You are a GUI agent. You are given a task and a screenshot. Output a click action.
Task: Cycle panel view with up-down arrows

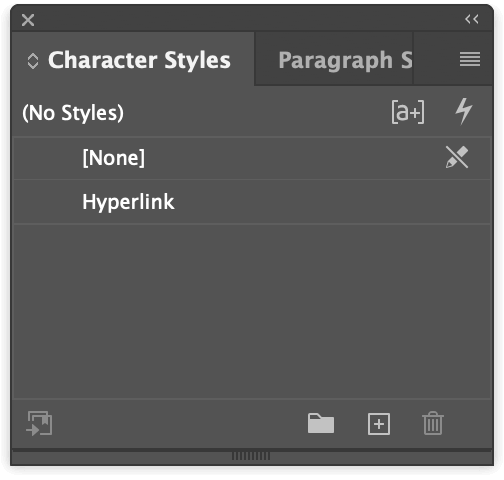(33, 61)
